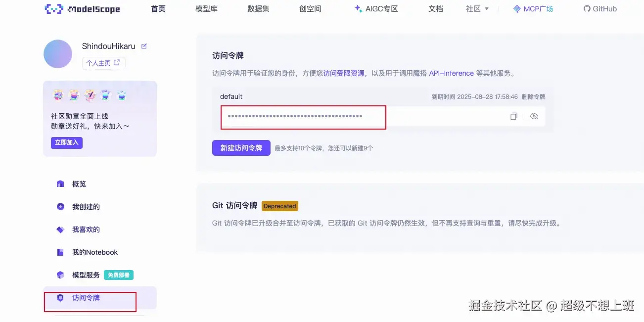The image size is (644, 322).
Task: Click the profile avatar image
Action: [58, 54]
